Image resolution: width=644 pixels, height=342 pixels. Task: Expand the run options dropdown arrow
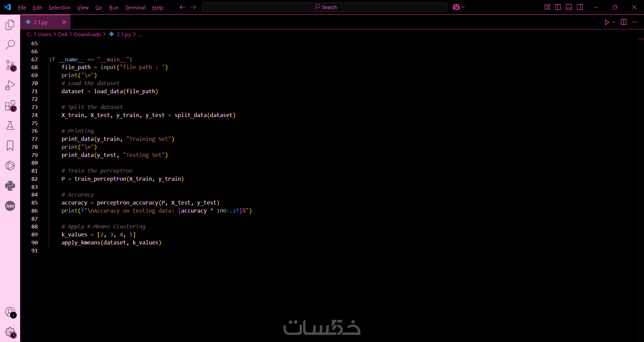pos(614,22)
